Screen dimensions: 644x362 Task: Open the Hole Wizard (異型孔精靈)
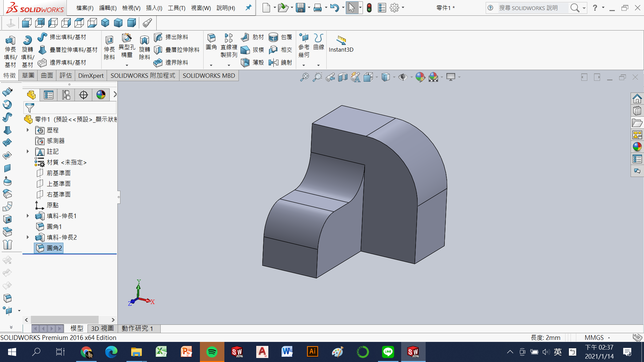click(x=127, y=38)
